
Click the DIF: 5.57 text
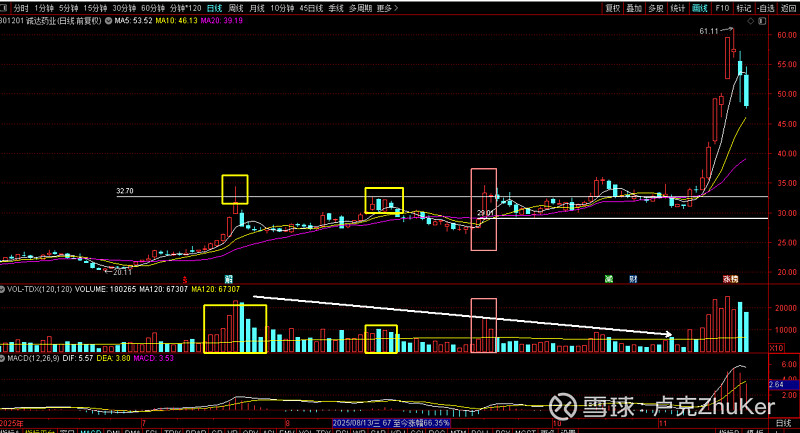click(79, 358)
